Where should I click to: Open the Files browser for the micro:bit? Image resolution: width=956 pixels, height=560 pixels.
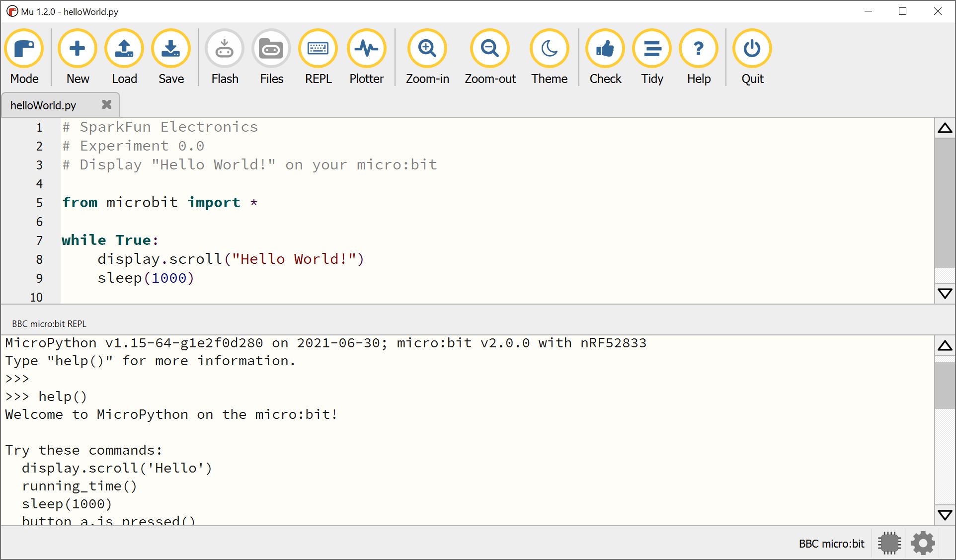pyautogui.click(x=271, y=57)
